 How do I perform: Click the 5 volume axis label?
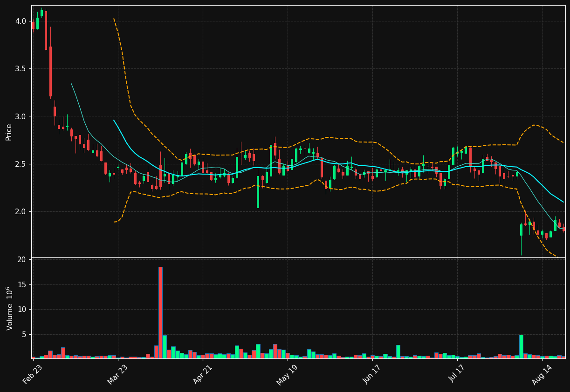24,334
